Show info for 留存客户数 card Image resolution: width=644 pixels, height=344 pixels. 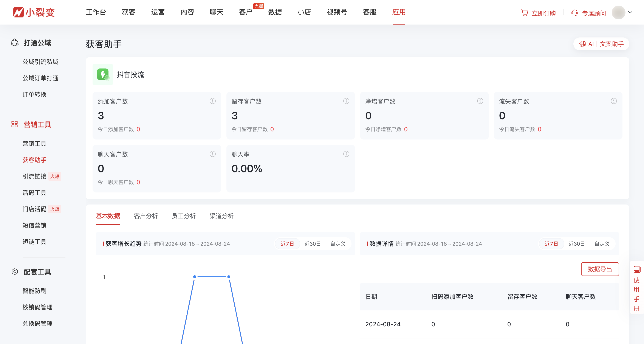click(x=346, y=101)
